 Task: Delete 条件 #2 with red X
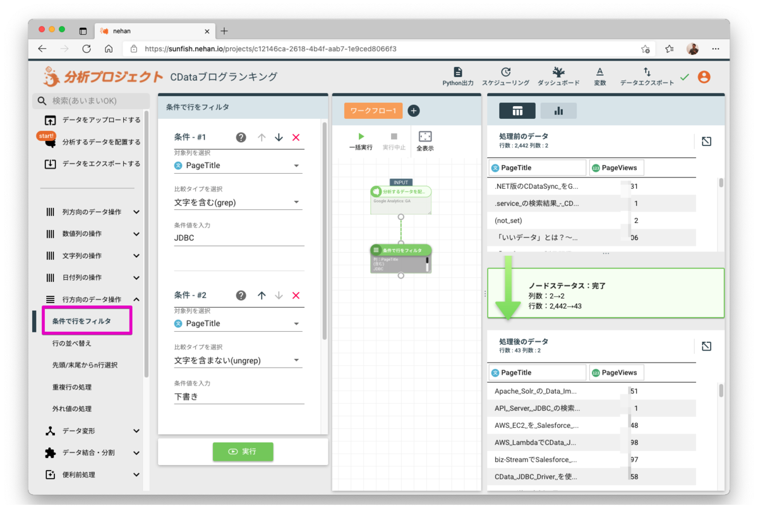(x=296, y=295)
